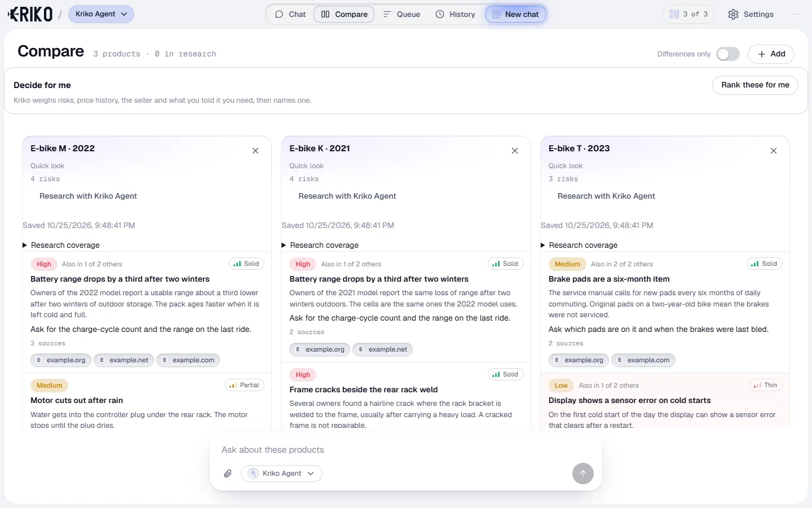
Task: Open example.org source under E-bike K
Action: tap(319, 349)
